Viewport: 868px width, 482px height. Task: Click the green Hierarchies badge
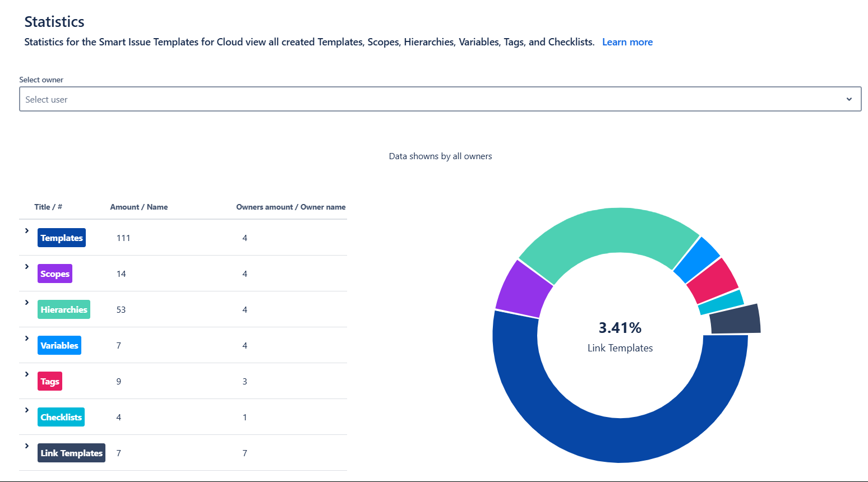pyautogui.click(x=64, y=309)
